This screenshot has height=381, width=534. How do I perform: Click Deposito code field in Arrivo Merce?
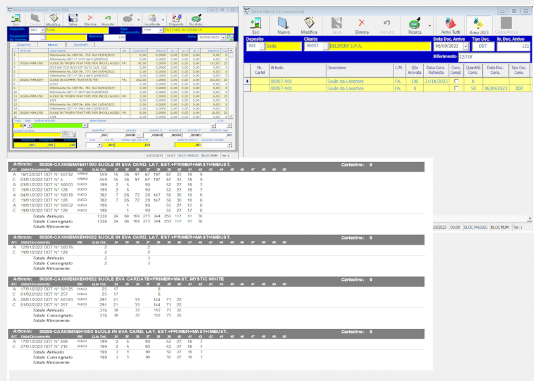coord(253,46)
